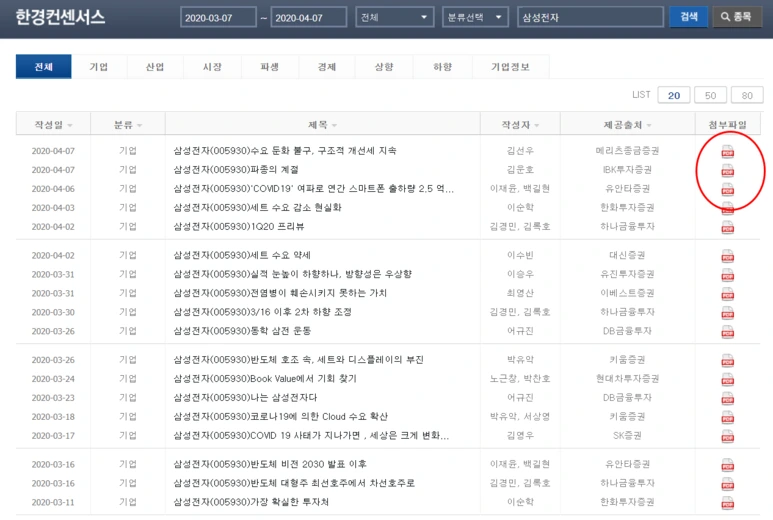Open PDF for '세트 수요 감소 현실화' report
The image size is (773, 520).
tap(727, 208)
